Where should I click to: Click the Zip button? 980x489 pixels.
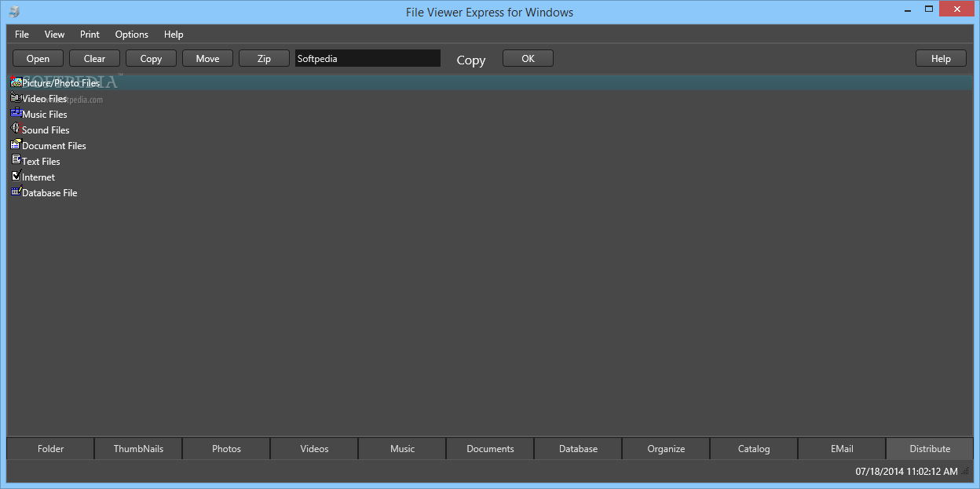point(264,58)
